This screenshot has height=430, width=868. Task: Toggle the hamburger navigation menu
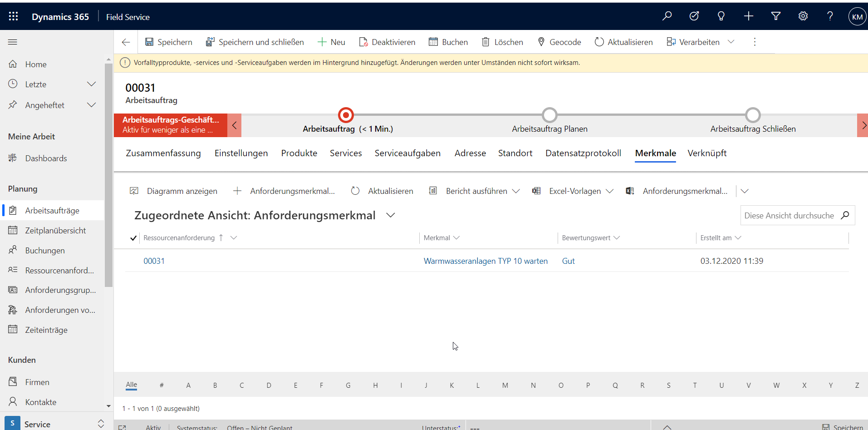[x=13, y=42]
